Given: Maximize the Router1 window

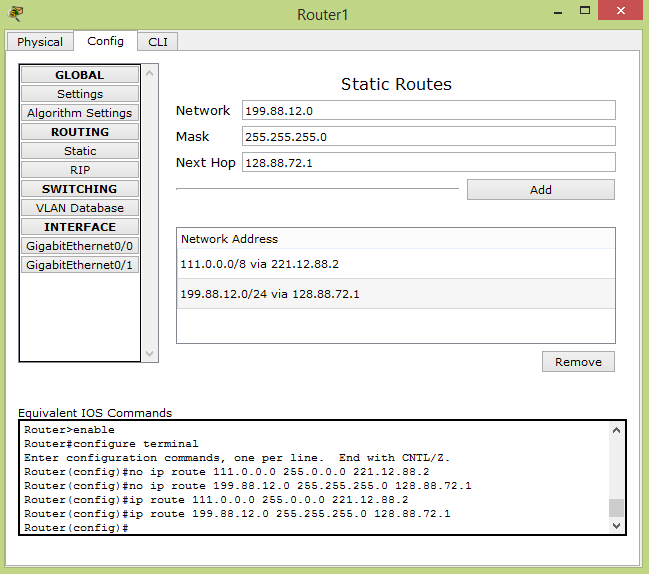Looking at the screenshot, I should point(585,10).
